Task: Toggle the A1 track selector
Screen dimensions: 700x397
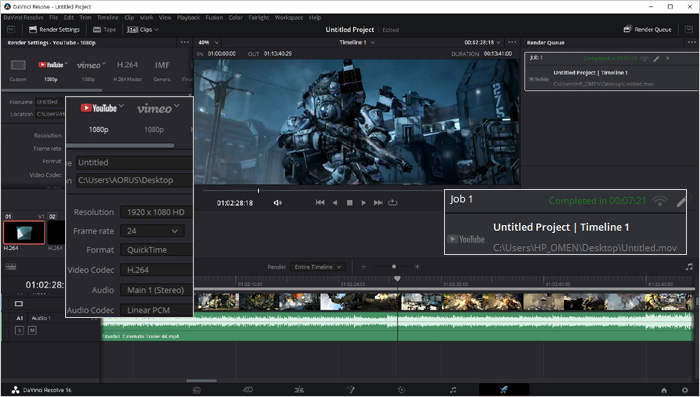Action: [x=20, y=318]
